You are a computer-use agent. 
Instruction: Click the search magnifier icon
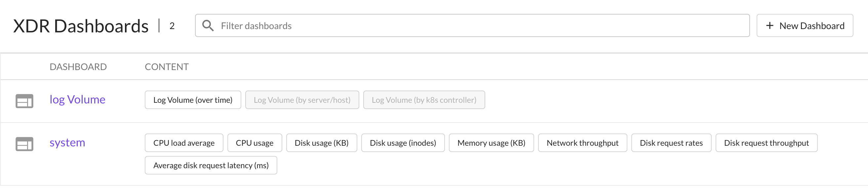click(208, 25)
